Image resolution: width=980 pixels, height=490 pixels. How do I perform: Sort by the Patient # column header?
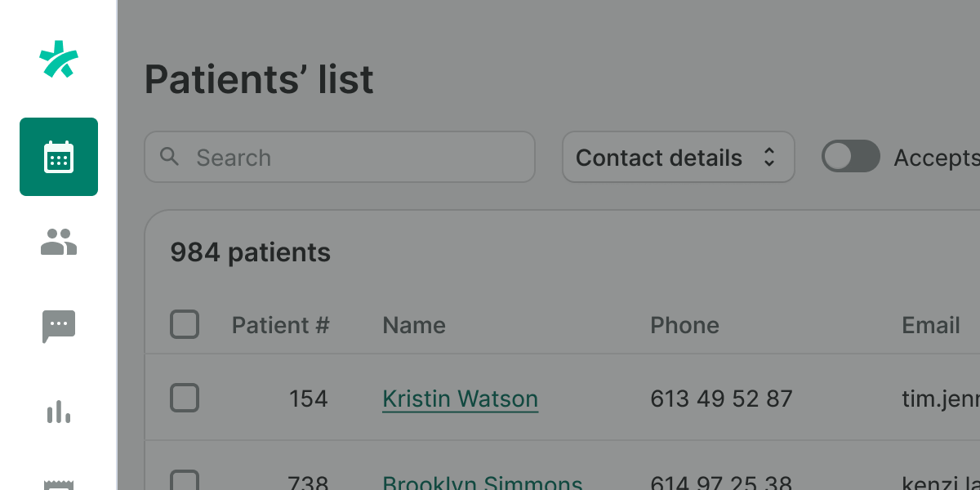point(280,325)
